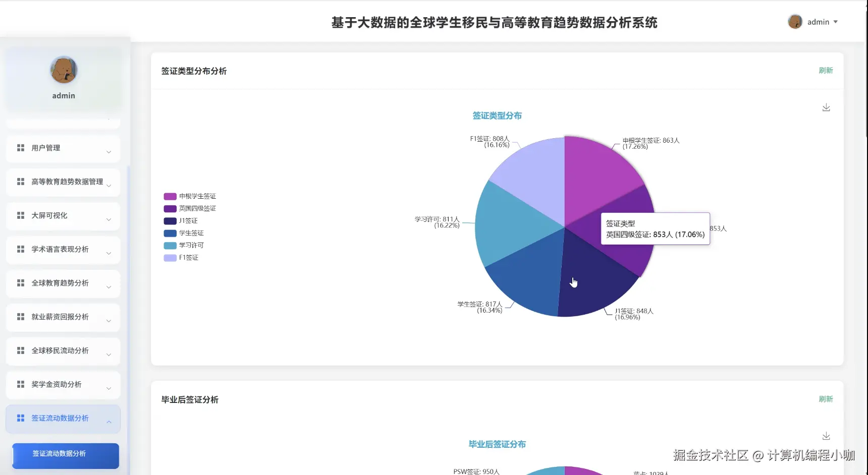Viewport: 868px width, 475px height.
Task: Open the 大屏可视化 menu
Action: click(x=63, y=216)
